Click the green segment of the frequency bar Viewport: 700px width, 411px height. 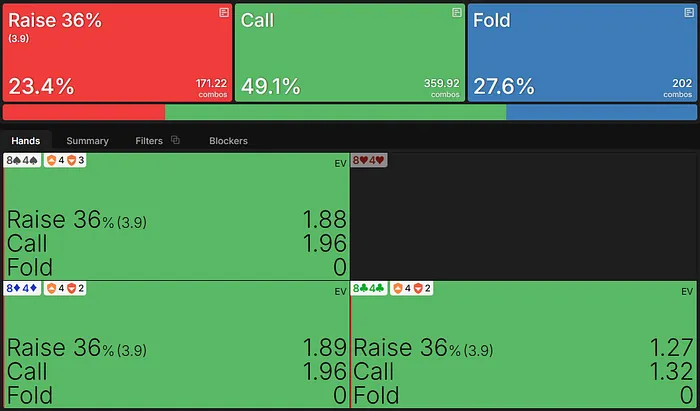[x=335, y=112]
